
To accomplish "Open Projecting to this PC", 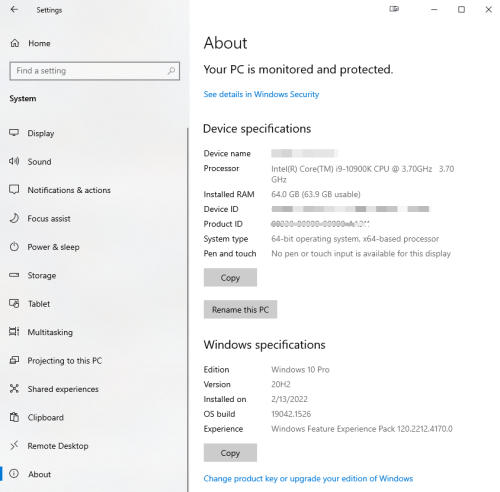I will (65, 361).
